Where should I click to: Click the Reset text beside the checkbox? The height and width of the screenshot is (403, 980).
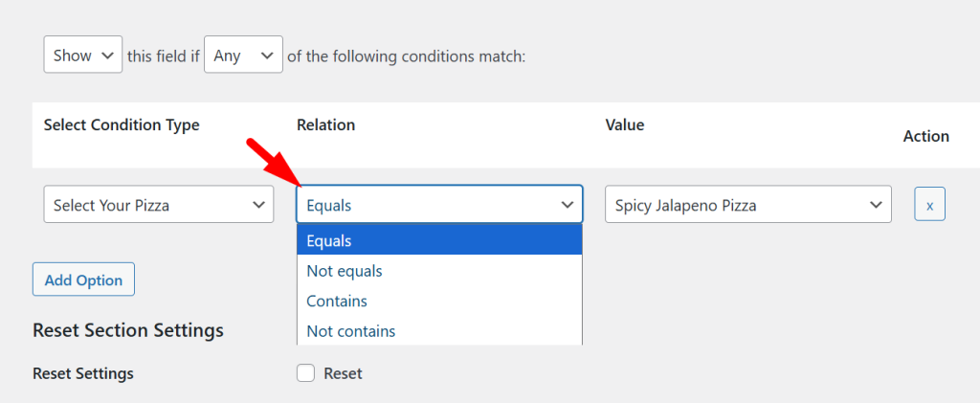click(x=343, y=373)
